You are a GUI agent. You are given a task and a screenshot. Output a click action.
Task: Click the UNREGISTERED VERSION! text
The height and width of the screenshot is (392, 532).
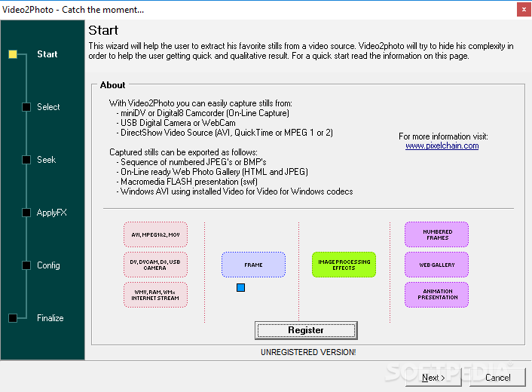308,352
